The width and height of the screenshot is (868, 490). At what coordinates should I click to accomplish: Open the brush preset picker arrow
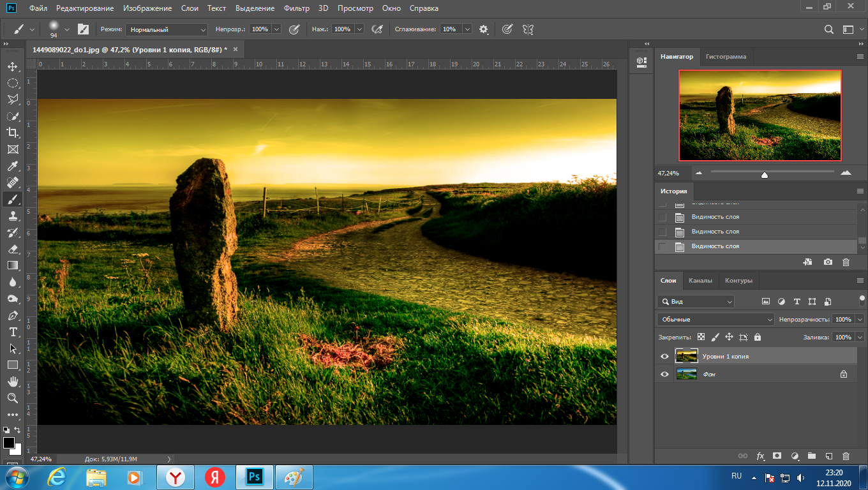pyautogui.click(x=66, y=29)
